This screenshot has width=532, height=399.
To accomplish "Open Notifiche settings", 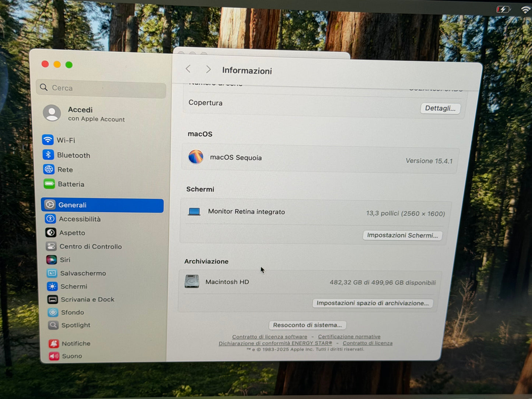I will point(70,343).
